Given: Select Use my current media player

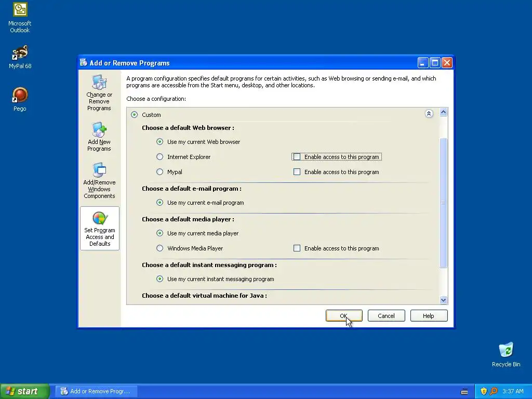Looking at the screenshot, I should point(160,233).
